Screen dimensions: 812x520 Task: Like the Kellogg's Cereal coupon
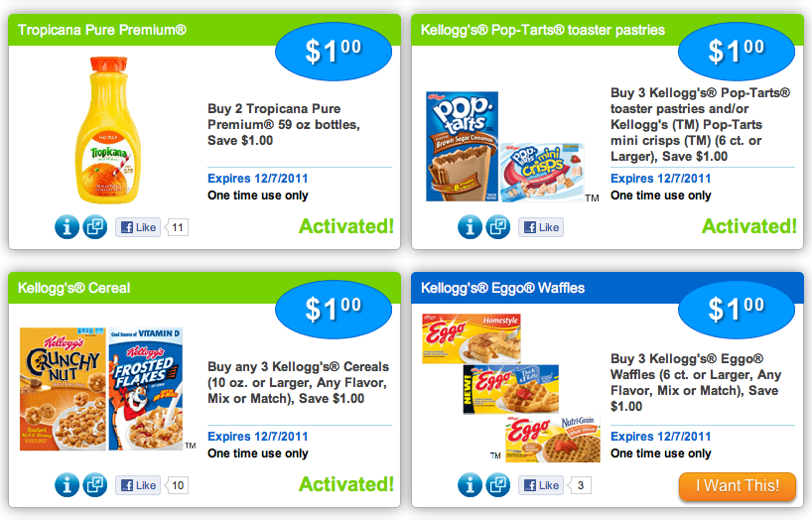tap(138, 485)
